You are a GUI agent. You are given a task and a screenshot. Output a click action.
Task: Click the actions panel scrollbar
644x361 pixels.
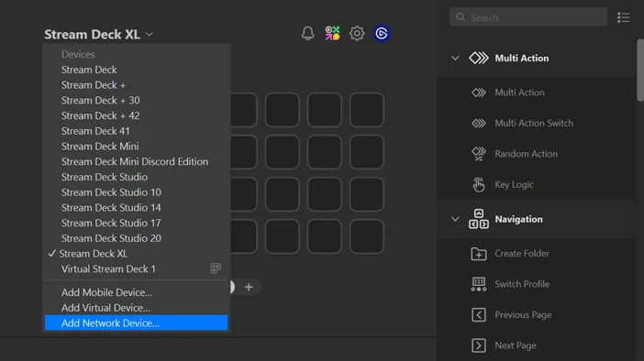click(640, 70)
